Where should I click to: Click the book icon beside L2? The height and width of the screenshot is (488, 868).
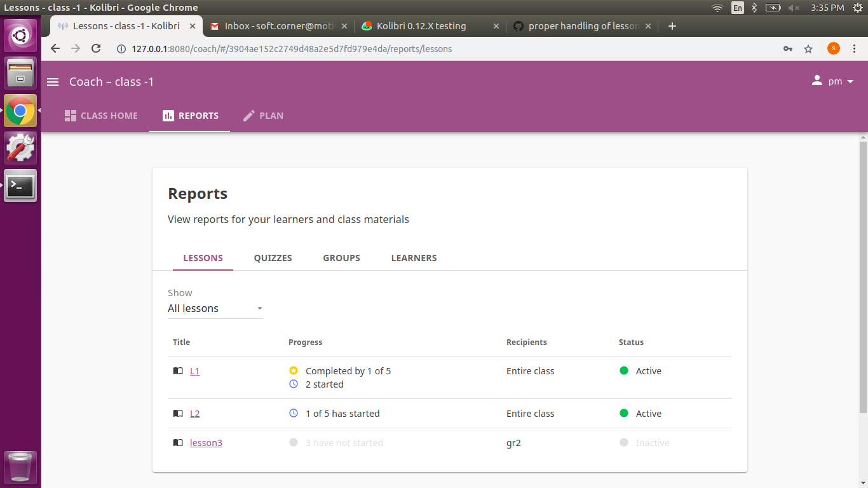(178, 414)
